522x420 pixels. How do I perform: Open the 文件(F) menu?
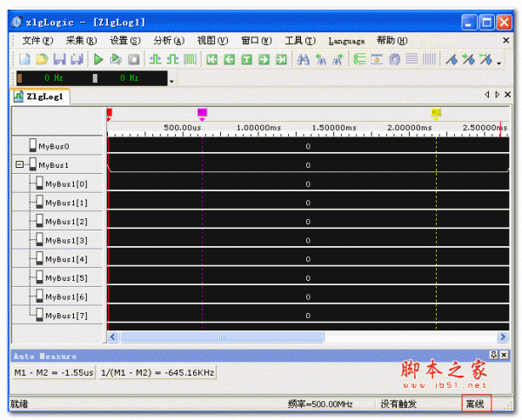pos(37,41)
